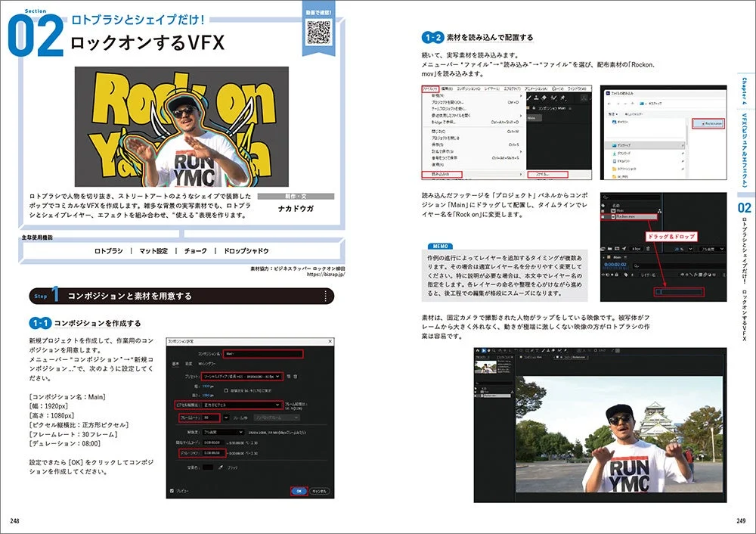Click the 0:00:02:02 current time display

coord(615,264)
